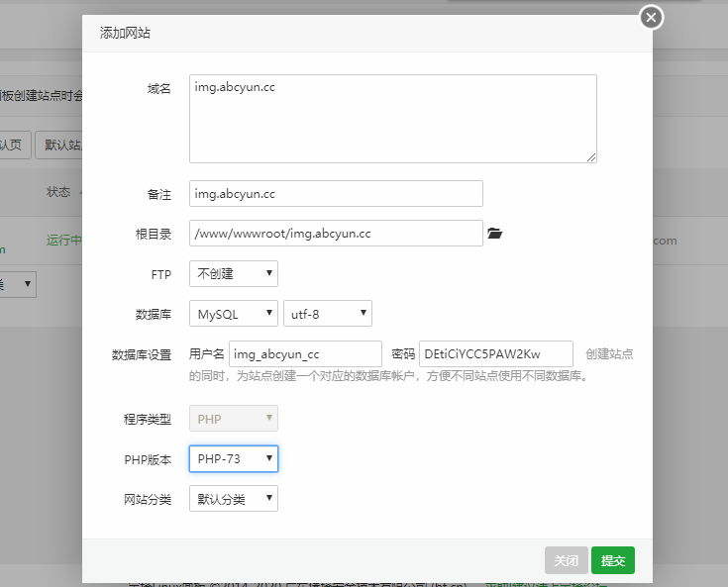Open the 程序类型 dropdown showing PHP
The height and width of the screenshot is (587, 728).
[x=234, y=419]
